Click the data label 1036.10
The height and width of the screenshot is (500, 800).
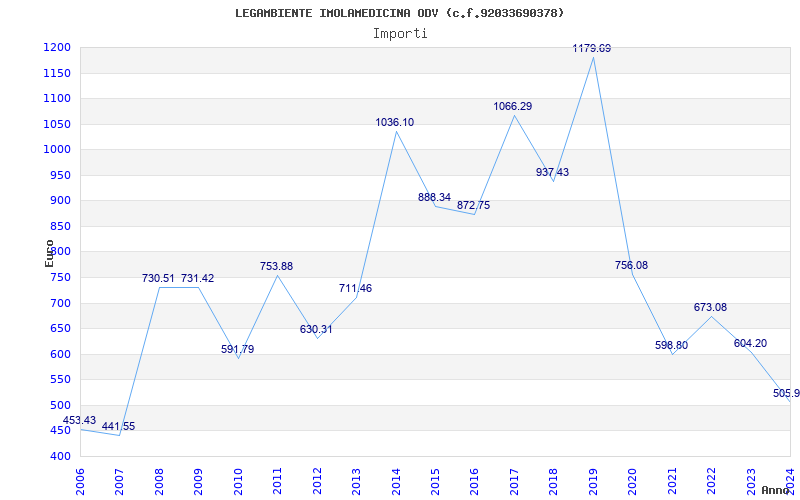point(394,122)
